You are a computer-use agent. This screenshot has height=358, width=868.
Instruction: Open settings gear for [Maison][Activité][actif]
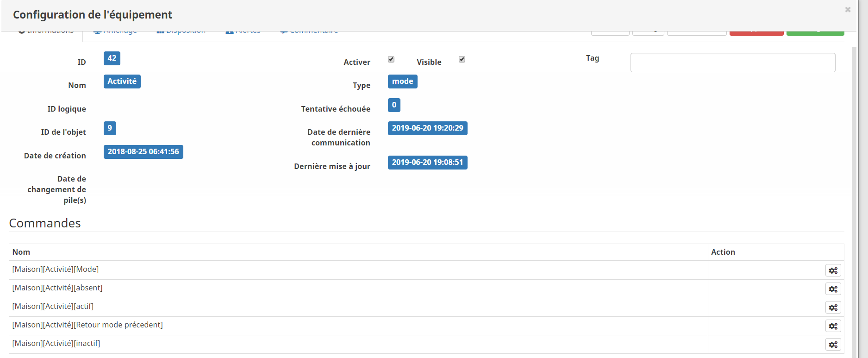click(x=833, y=308)
